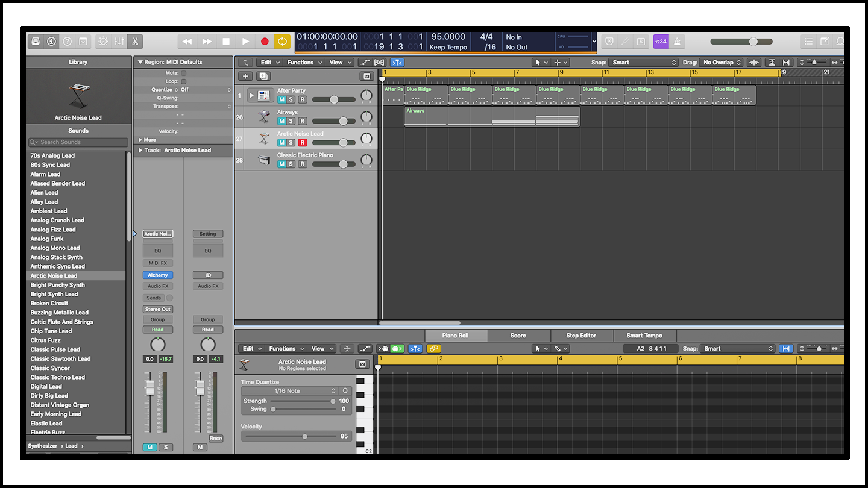This screenshot has height=488, width=868.
Task: Click the add new track plus button
Action: pyautogui.click(x=245, y=76)
